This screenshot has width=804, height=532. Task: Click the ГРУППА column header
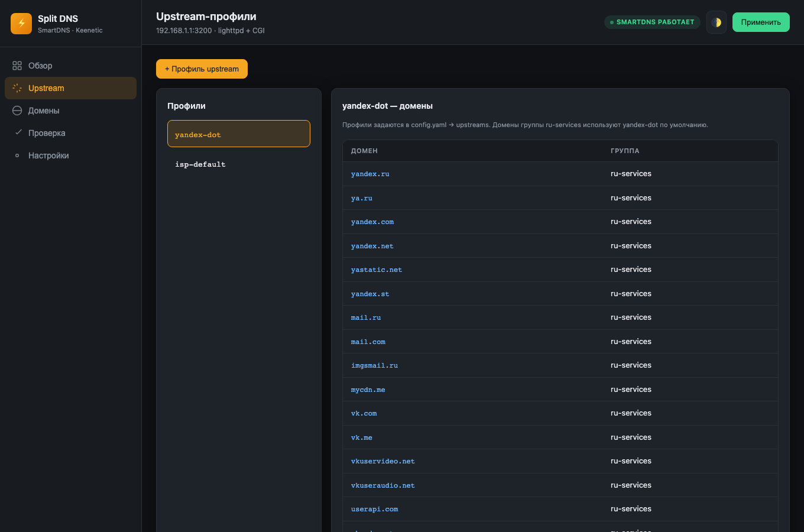pyautogui.click(x=625, y=151)
